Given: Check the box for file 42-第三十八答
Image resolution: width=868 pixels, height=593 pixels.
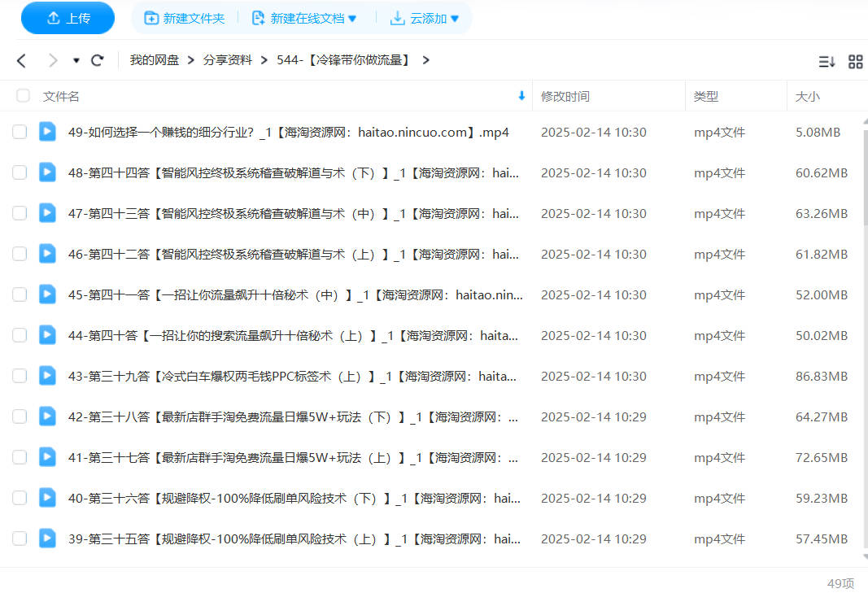Looking at the screenshot, I should (20, 416).
